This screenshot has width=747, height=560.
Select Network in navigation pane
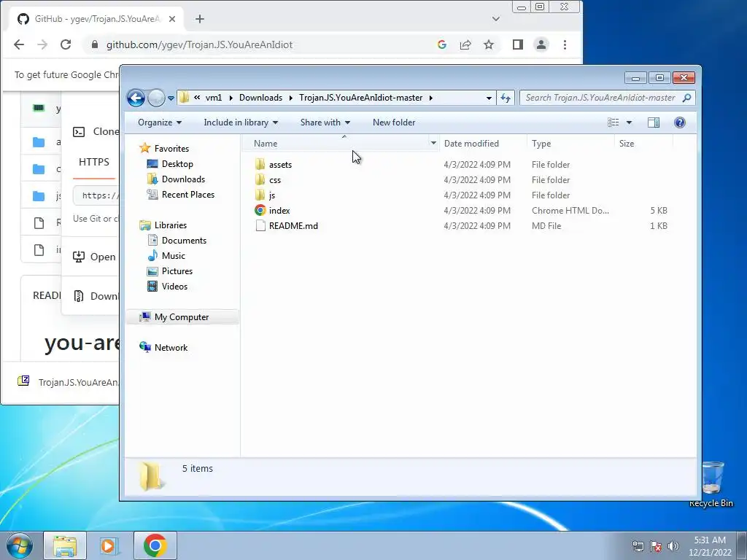click(x=171, y=348)
